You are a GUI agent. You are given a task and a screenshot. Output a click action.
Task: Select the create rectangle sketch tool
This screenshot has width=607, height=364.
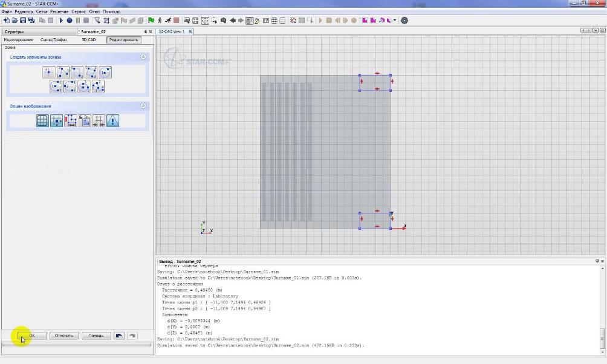coord(77,73)
